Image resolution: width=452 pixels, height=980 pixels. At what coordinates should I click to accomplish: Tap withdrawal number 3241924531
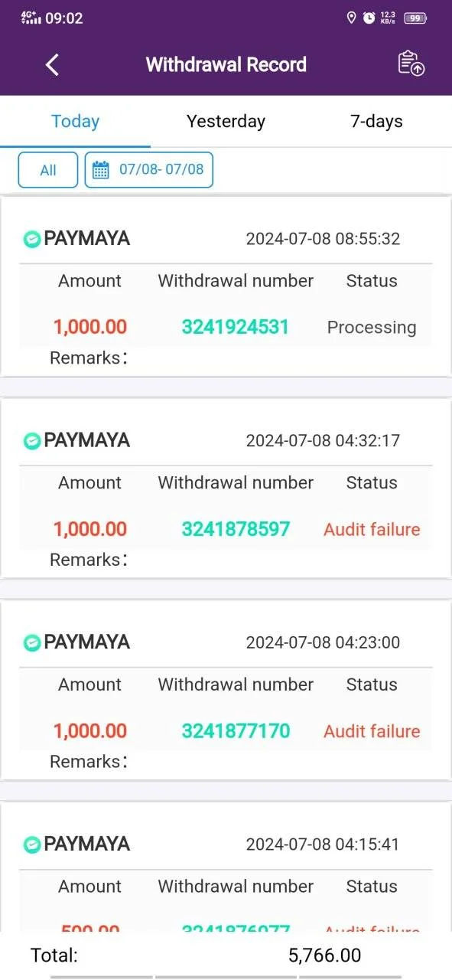point(236,327)
